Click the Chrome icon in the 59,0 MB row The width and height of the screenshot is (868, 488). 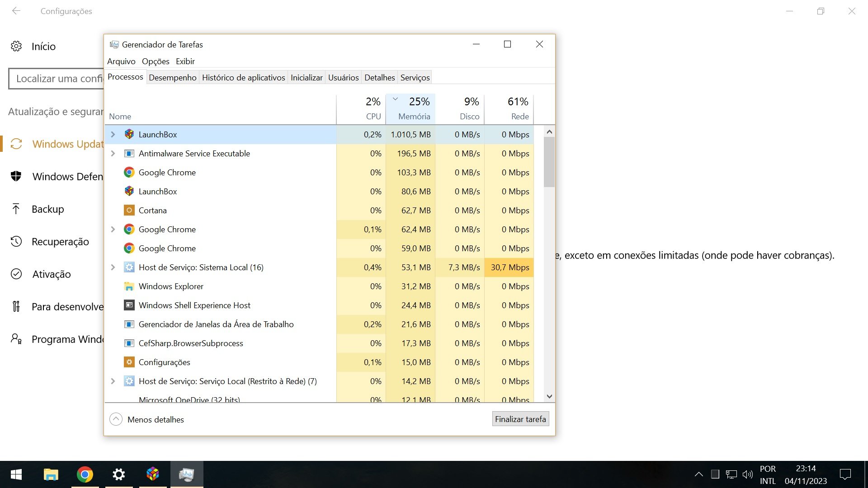click(129, 248)
